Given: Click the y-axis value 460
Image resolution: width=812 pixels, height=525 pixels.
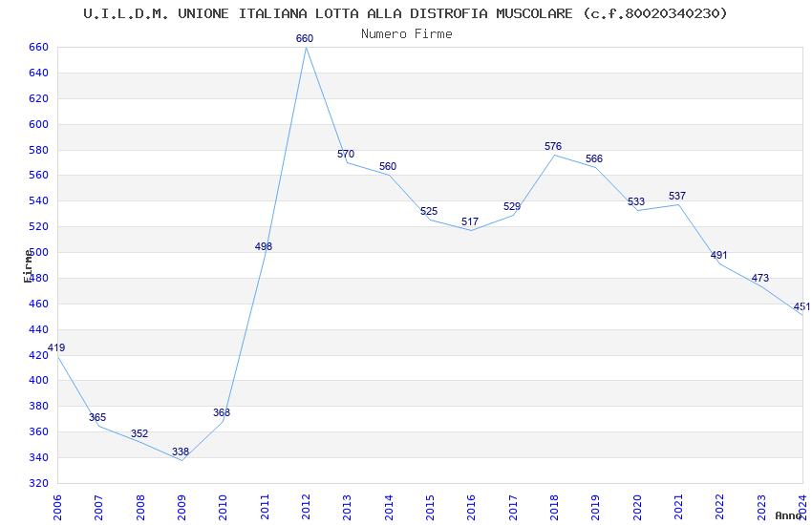Looking at the screenshot, I should point(39,304).
